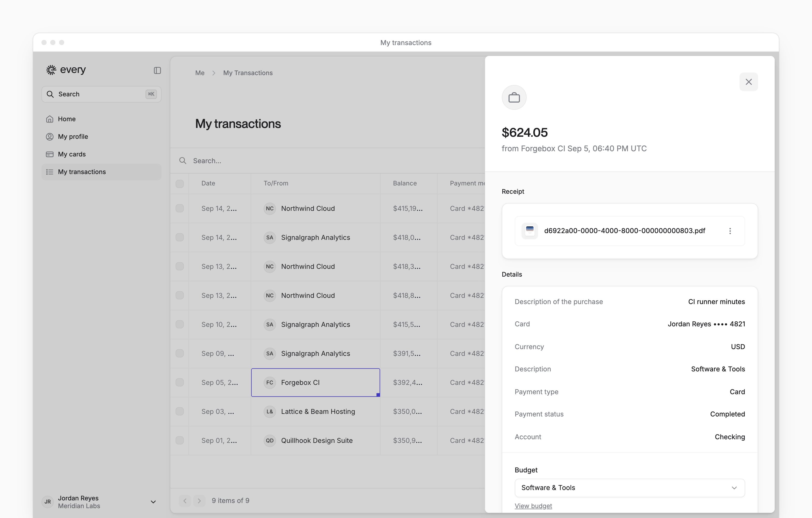Image resolution: width=812 pixels, height=518 pixels.
Task: Open My profile in the sidebar
Action: click(x=101, y=136)
